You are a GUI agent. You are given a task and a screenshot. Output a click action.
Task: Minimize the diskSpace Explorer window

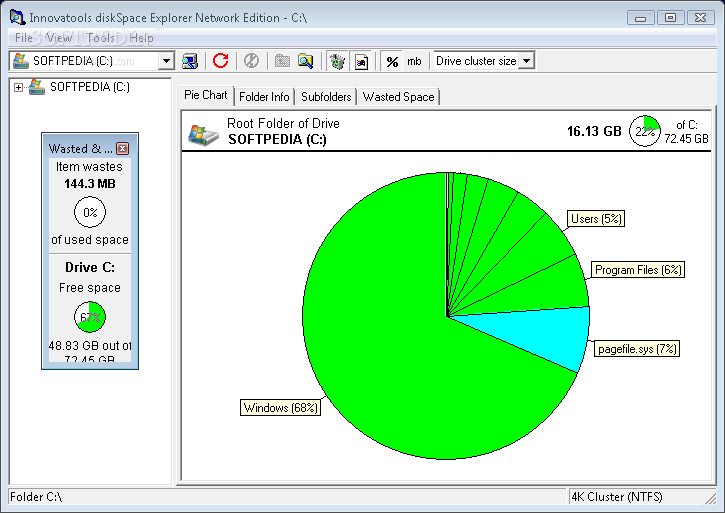(640, 18)
